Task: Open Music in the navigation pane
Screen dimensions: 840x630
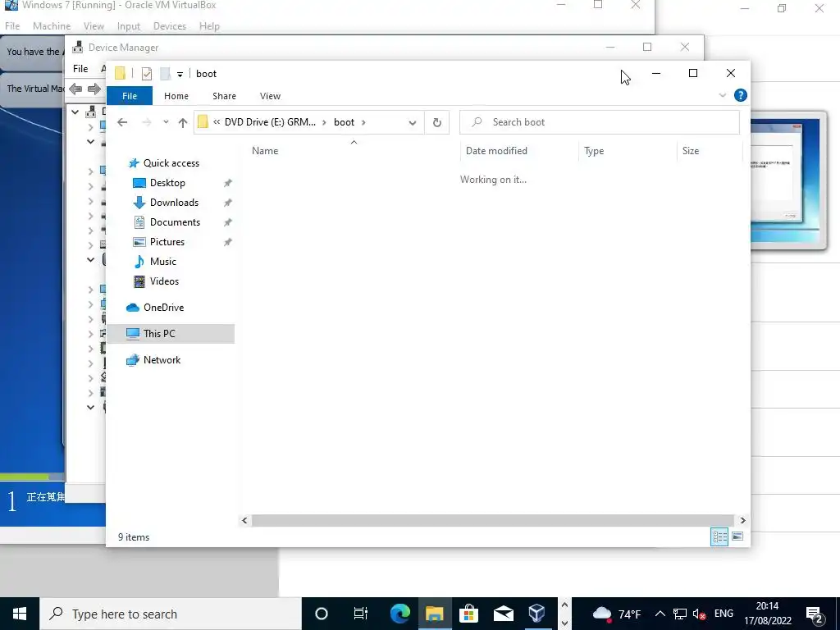Action: point(162,262)
